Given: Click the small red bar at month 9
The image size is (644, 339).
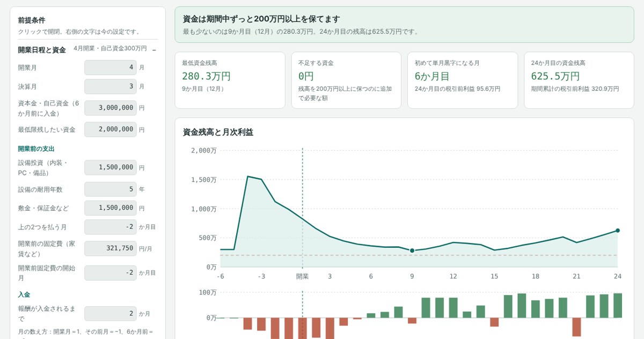Looking at the screenshot, I should tap(412, 321).
